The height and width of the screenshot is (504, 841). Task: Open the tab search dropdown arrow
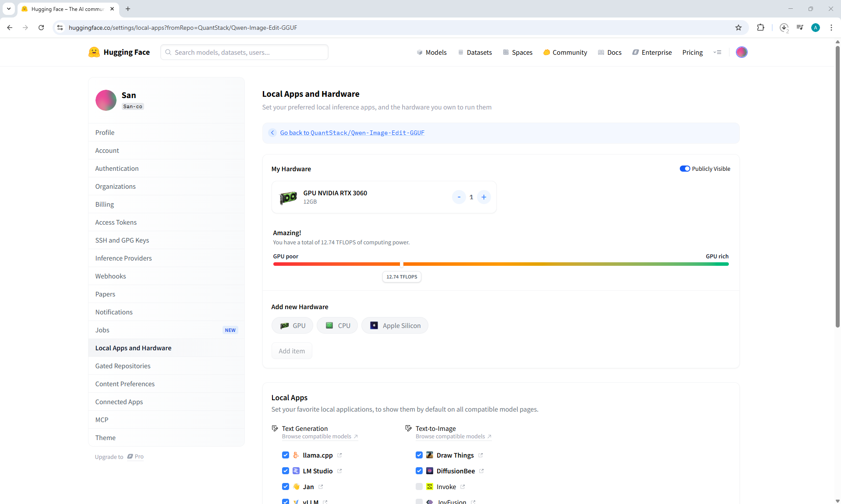[8, 9]
